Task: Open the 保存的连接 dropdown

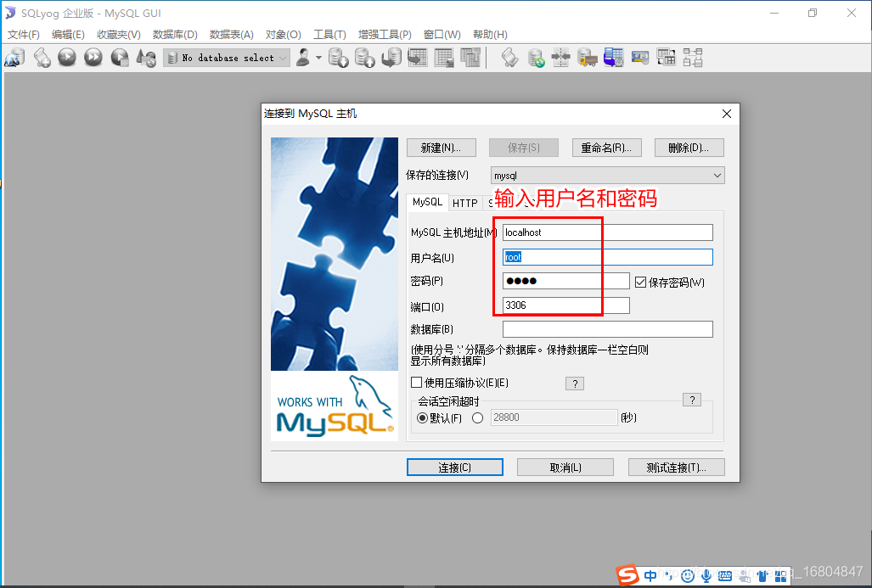Action: pos(717,175)
